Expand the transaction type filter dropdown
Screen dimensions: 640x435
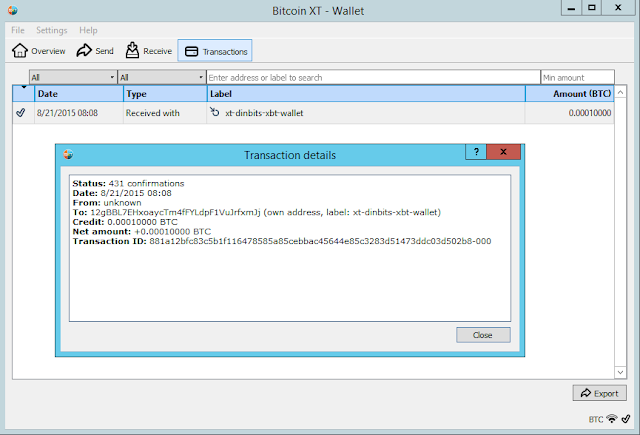[x=162, y=77]
